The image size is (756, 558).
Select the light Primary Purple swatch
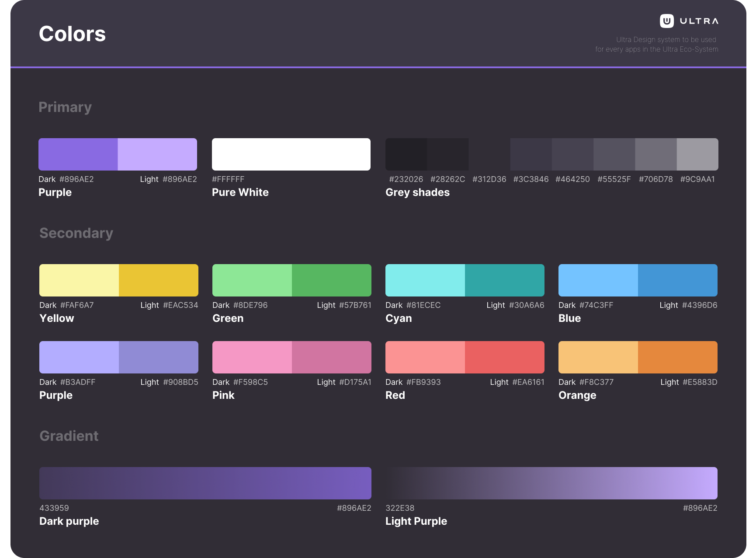pyautogui.click(x=157, y=154)
